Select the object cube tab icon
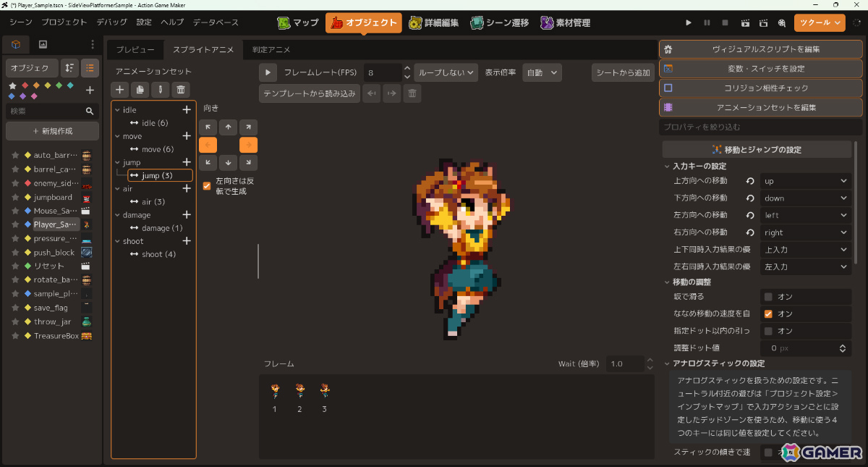868x467 pixels. (16, 45)
